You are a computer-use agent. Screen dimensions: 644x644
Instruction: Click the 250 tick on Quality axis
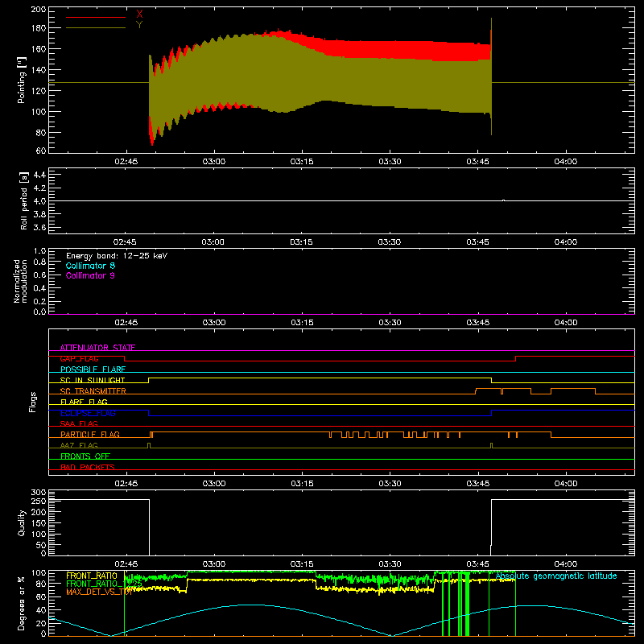39,502
